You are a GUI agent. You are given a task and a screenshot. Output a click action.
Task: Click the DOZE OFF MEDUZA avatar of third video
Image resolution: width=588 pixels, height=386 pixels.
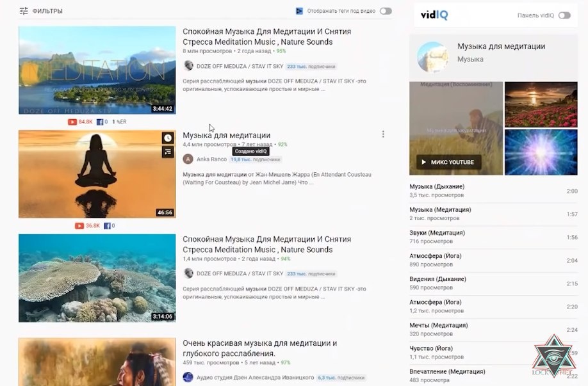[x=188, y=273]
